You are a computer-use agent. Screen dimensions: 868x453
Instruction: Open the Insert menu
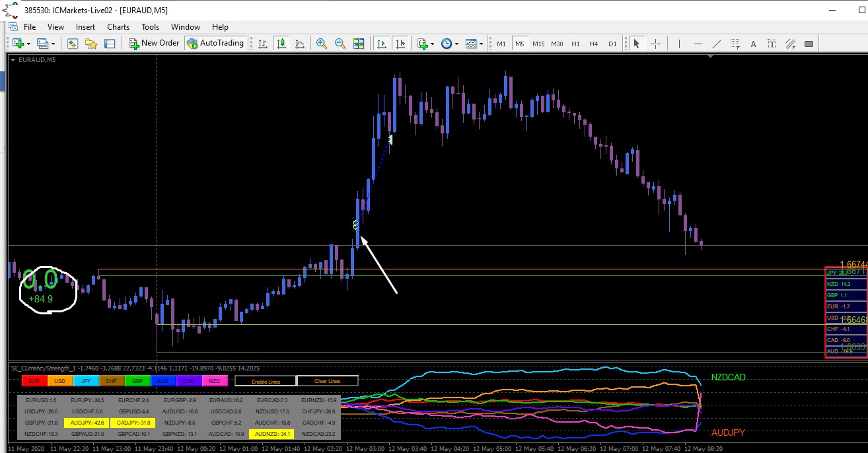click(x=85, y=27)
